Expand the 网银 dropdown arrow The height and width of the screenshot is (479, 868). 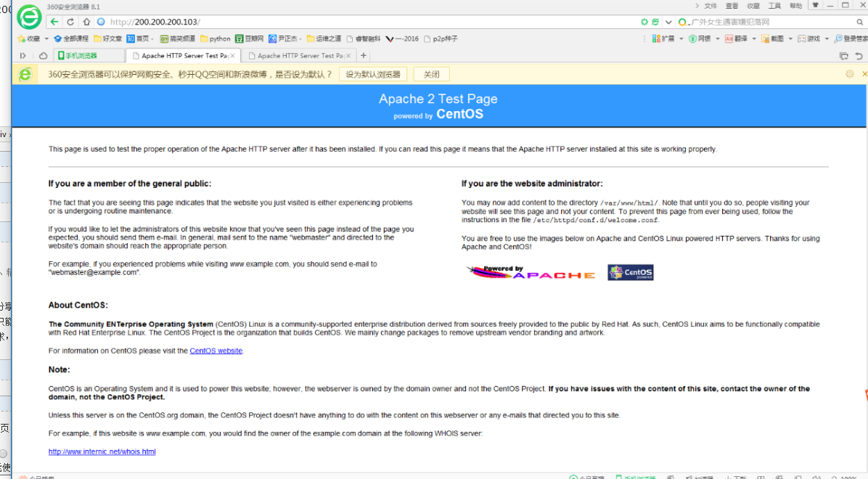click(x=718, y=38)
